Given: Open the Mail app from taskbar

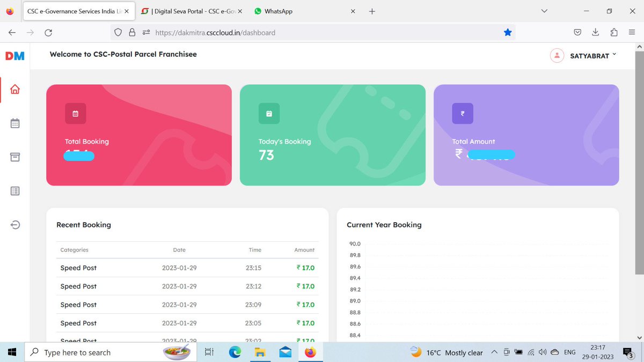Looking at the screenshot, I should [286, 352].
